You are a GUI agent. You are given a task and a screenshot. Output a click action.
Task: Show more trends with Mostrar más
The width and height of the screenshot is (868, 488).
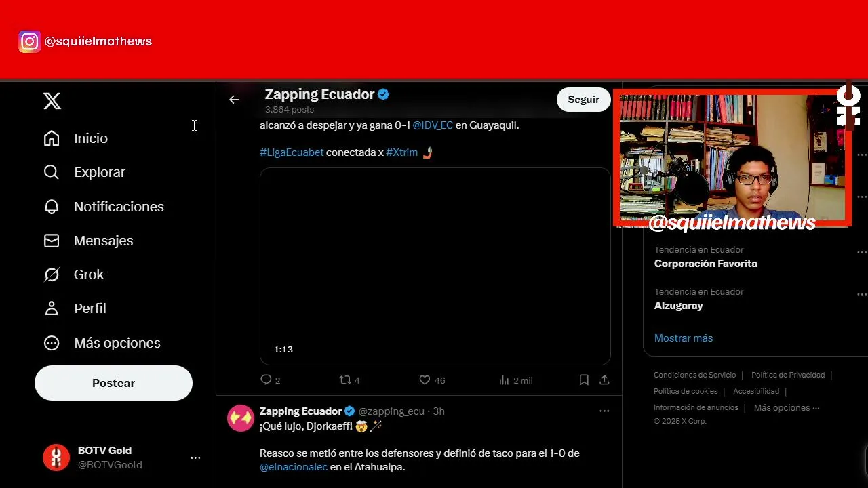click(x=684, y=338)
